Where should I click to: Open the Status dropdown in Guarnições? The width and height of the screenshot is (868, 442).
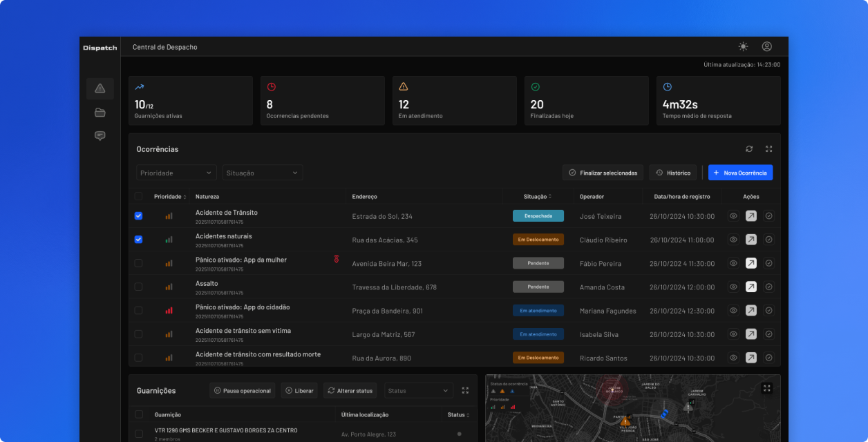[419, 391]
